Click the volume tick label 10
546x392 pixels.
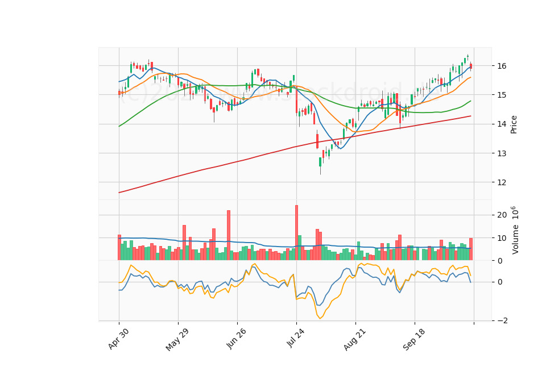coord(502,238)
